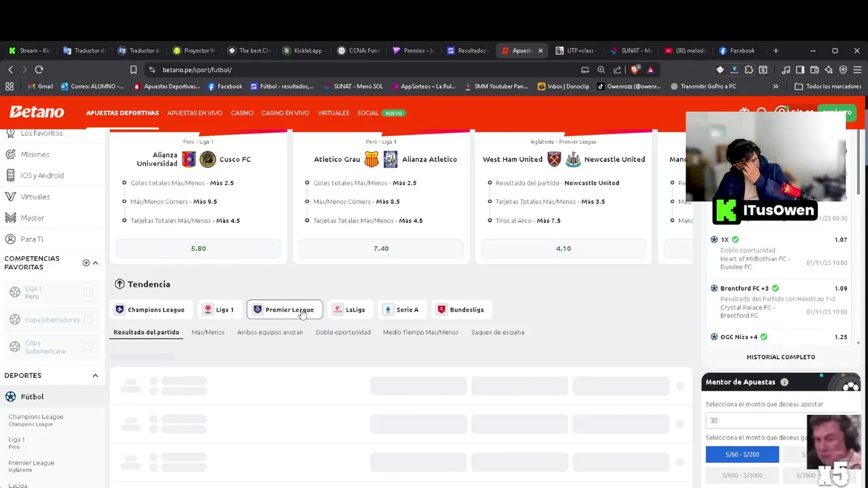Check Copa Libertadores favorite checkbox
Image resolution: width=868 pixels, height=488 pixels.
point(88,319)
